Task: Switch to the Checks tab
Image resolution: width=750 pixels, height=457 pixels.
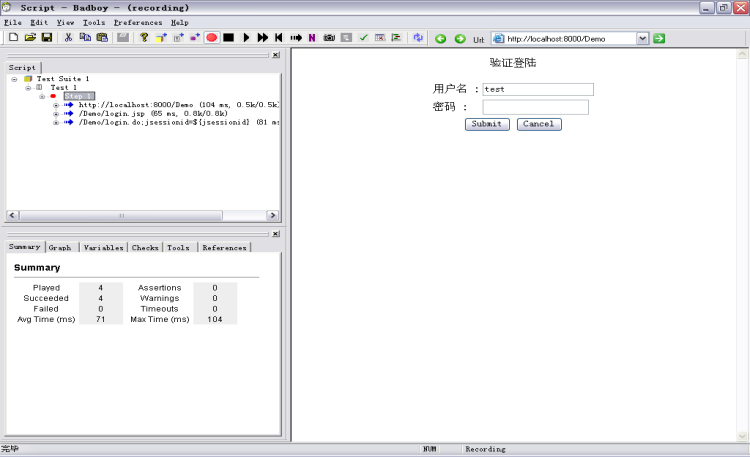Action: tap(145, 247)
